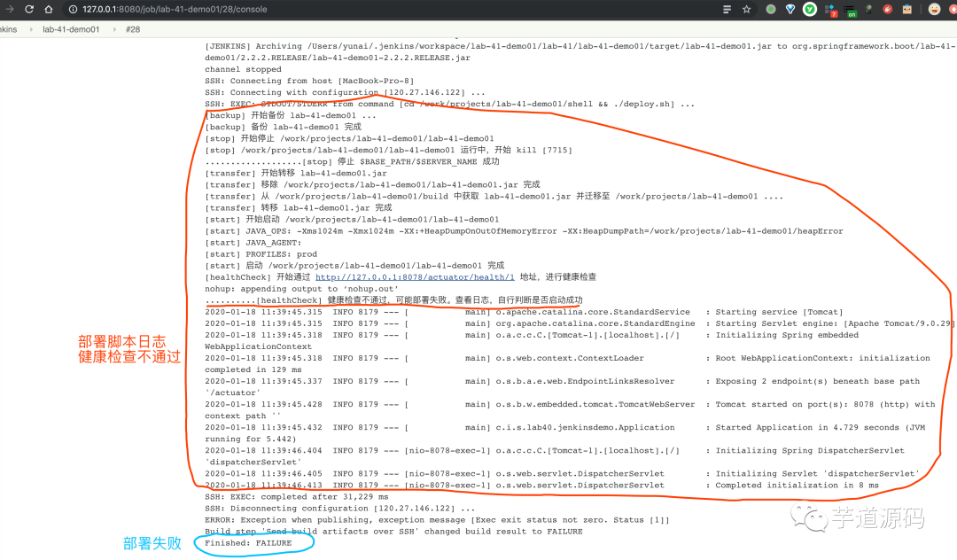Click the 'channel stopped' log line

click(243, 69)
